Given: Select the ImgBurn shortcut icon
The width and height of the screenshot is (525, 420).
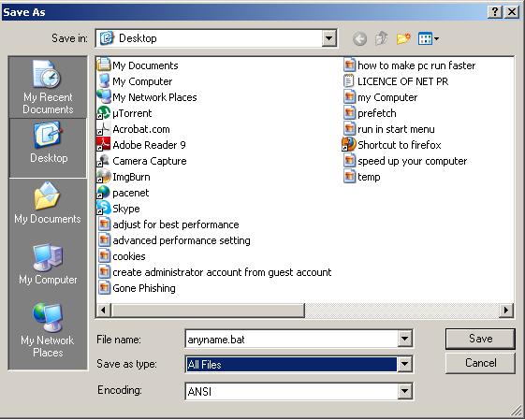Looking at the screenshot, I should pos(104,177).
